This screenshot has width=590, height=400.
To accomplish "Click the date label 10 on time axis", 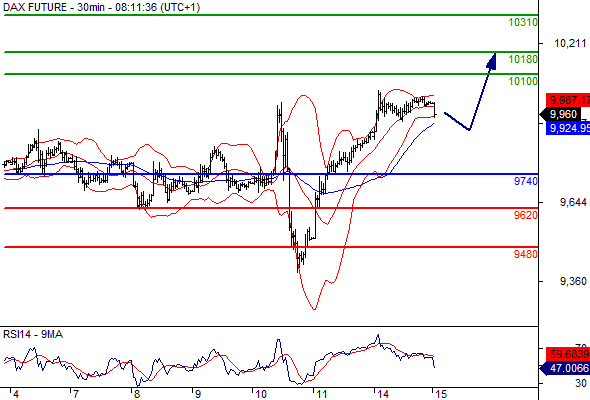I will [x=261, y=394].
